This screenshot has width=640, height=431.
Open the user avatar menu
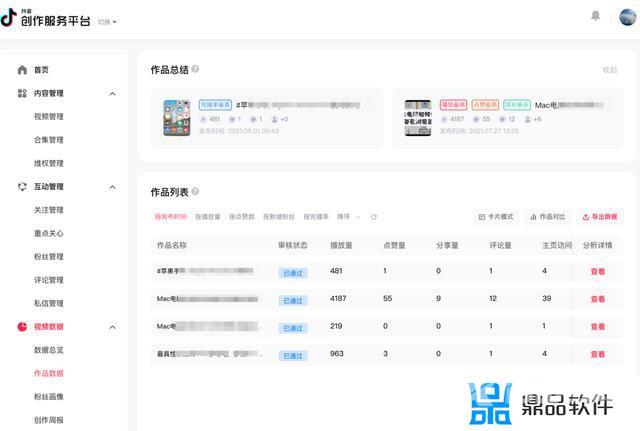[628, 17]
